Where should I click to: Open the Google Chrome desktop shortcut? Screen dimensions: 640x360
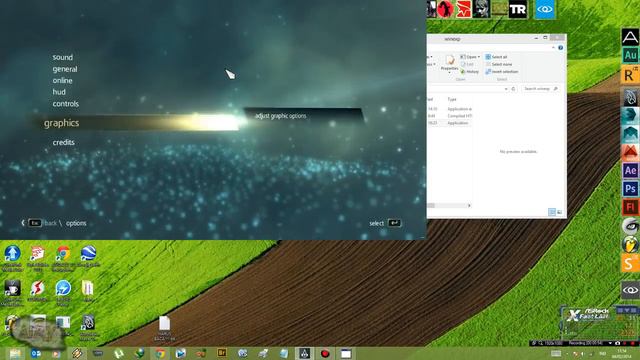coord(63,253)
